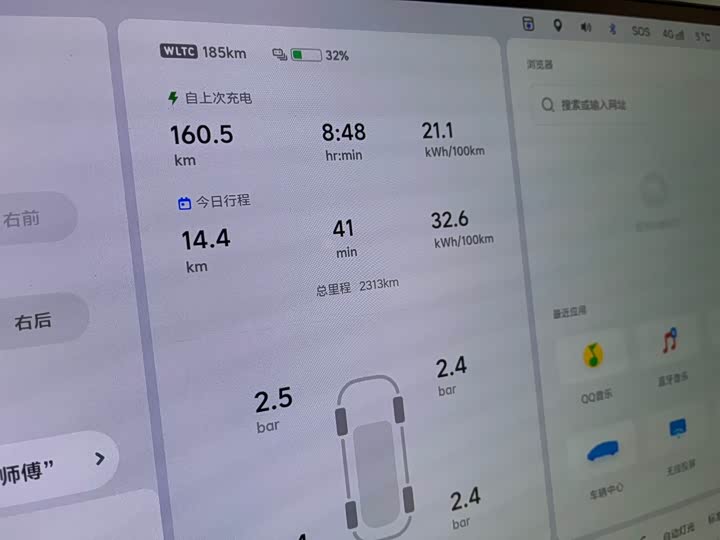Viewport: 720px width, 540px height.
Task: Tap the 4G signal strength indicator
Action: coord(672,34)
